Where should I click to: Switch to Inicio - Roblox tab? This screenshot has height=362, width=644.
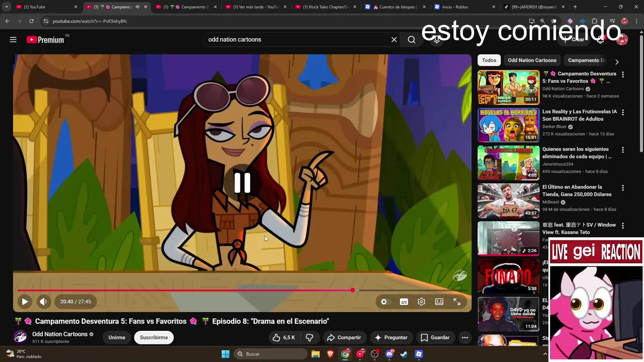pyautogui.click(x=464, y=7)
